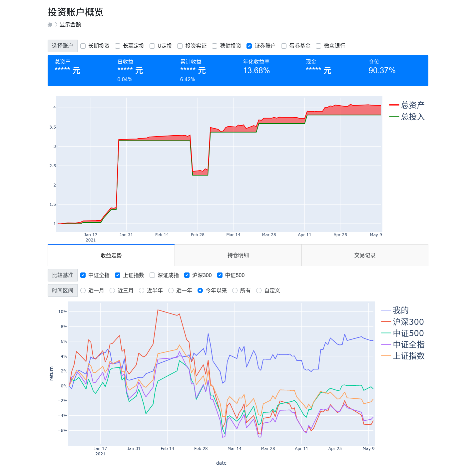The image size is (476, 466).
Task: Click the 现金 masked amount
Action: click(x=319, y=71)
